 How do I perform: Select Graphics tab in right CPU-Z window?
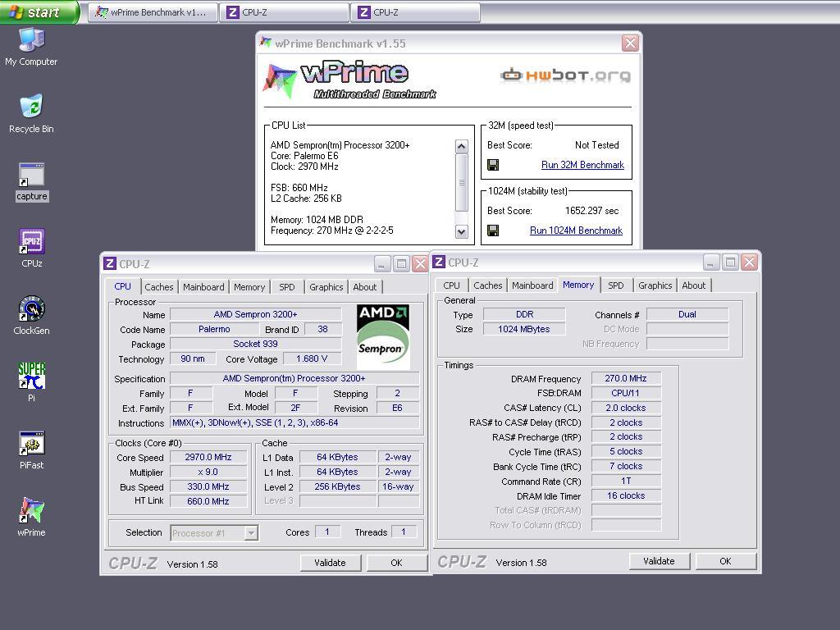[655, 285]
